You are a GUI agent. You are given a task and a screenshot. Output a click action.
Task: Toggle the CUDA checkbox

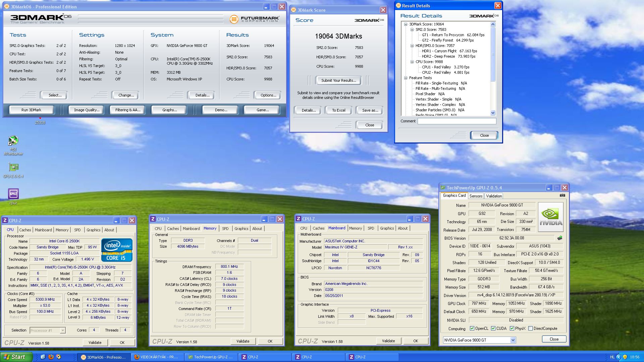point(493,328)
